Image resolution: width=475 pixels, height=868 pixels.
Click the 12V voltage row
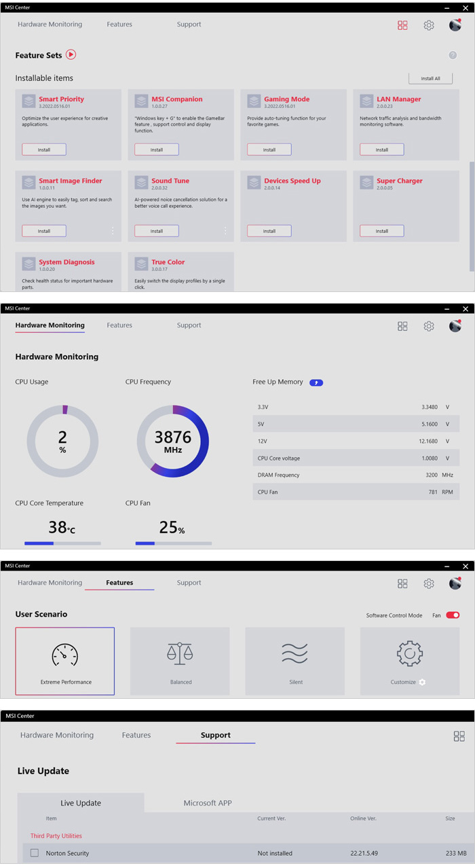point(356,441)
